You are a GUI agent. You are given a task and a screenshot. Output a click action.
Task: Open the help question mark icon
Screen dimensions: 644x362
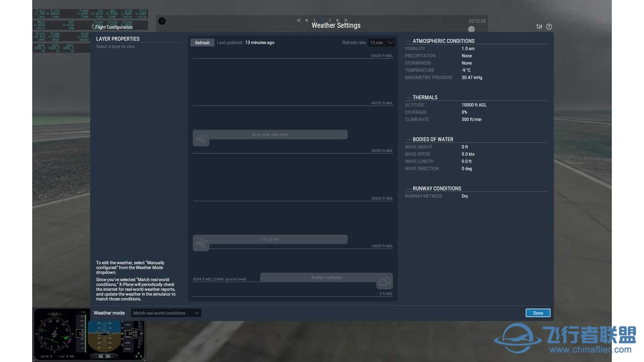pyautogui.click(x=549, y=27)
